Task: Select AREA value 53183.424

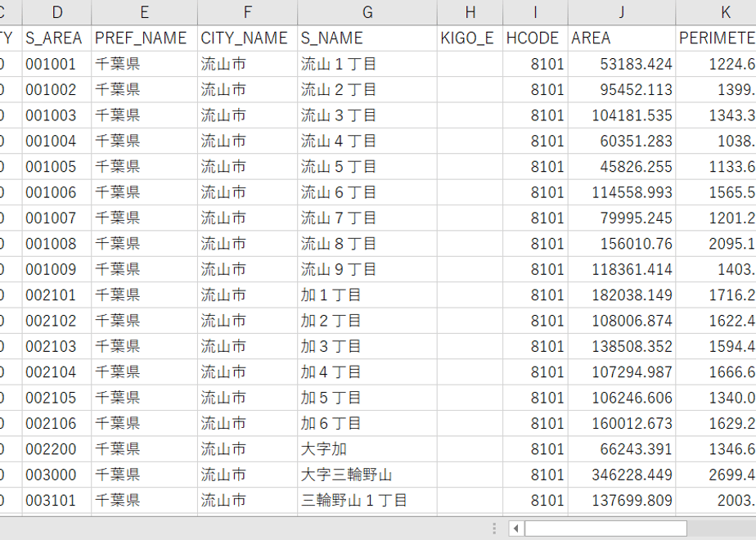Action: (x=622, y=64)
